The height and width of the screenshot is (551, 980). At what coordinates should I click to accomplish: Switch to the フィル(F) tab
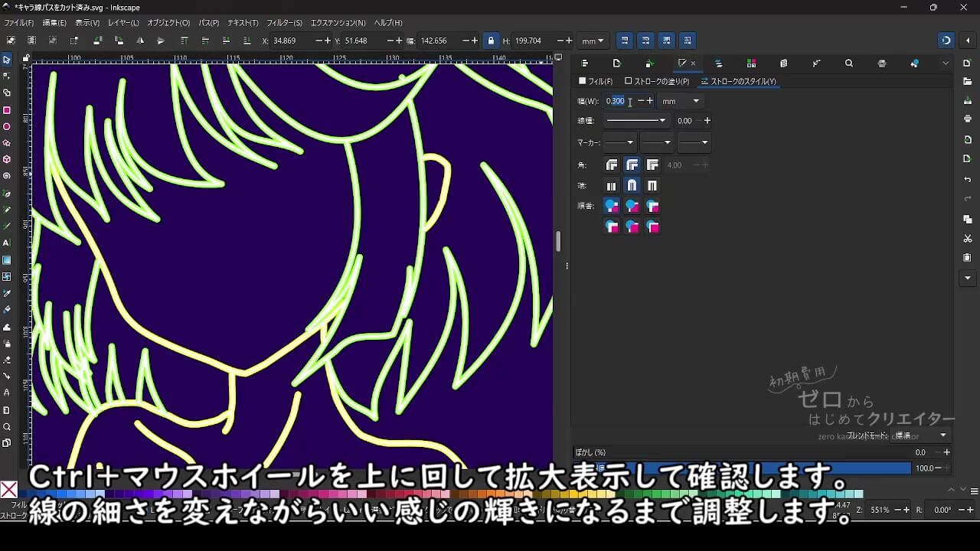pyautogui.click(x=596, y=81)
